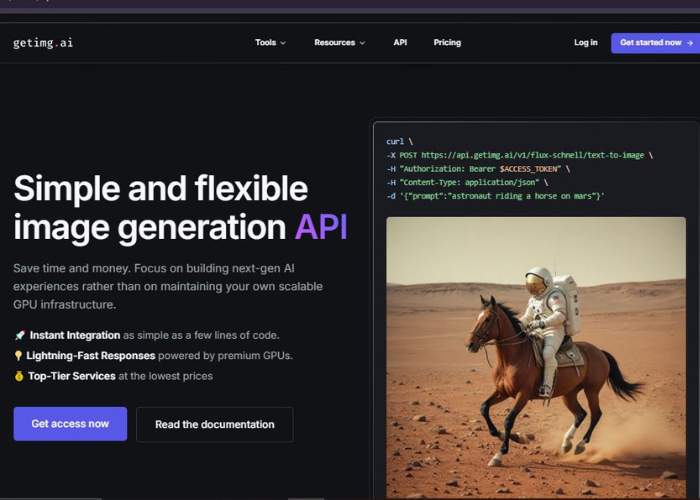This screenshot has width=700, height=500.
Task: Click the getimg.ai logo
Action: point(43,43)
